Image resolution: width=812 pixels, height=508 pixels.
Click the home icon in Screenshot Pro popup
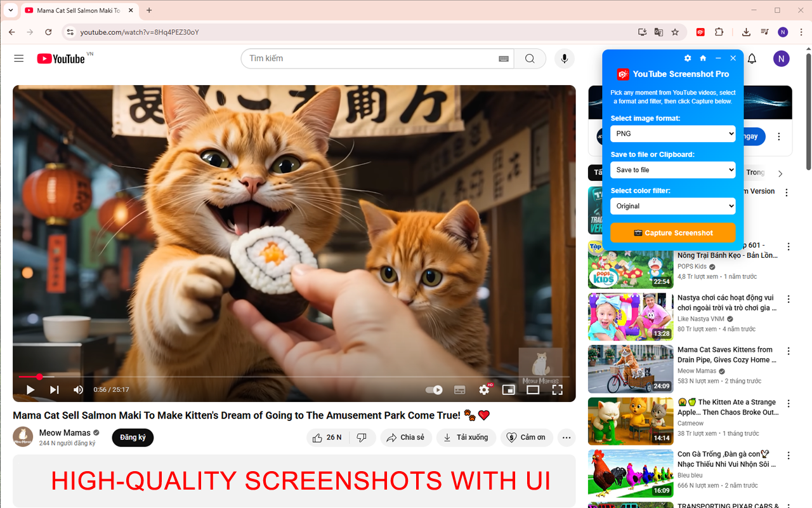pyautogui.click(x=703, y=58)
